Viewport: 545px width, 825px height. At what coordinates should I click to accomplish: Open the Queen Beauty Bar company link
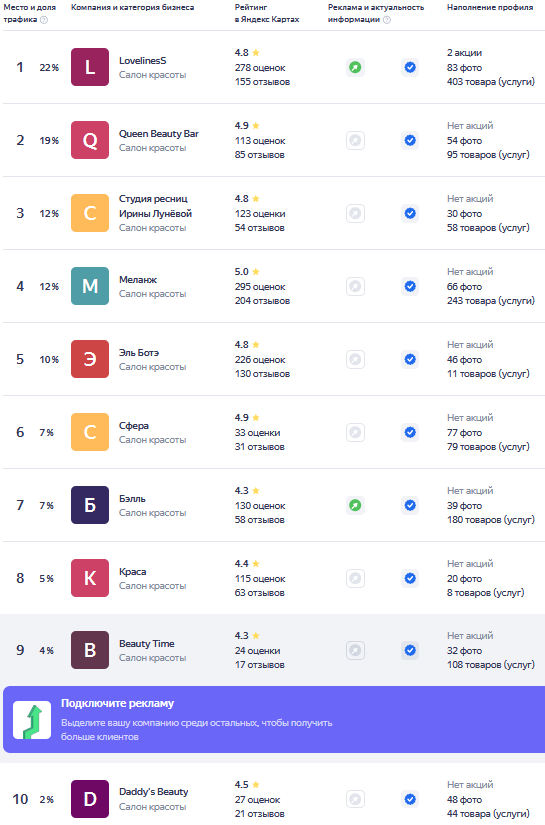[x=159, y=134]
